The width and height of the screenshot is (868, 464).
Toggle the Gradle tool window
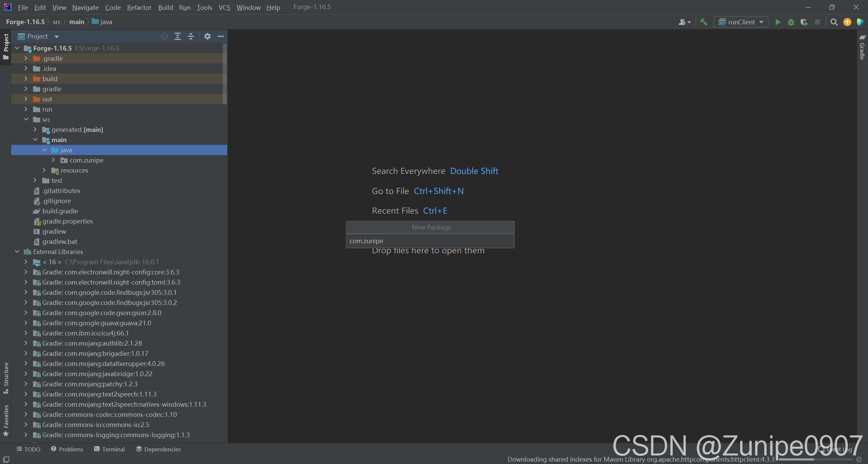pyautogui.click(x=862, y=47)
